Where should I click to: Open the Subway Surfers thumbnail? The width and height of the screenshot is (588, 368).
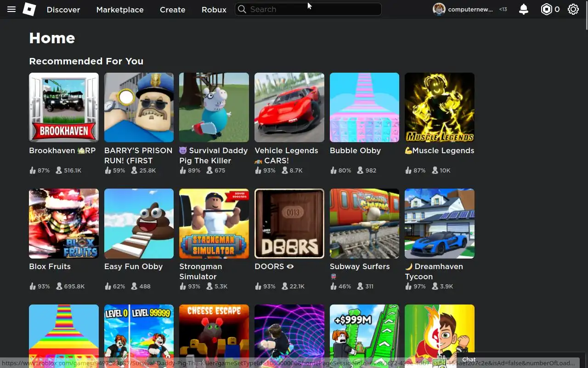[364, 224]
